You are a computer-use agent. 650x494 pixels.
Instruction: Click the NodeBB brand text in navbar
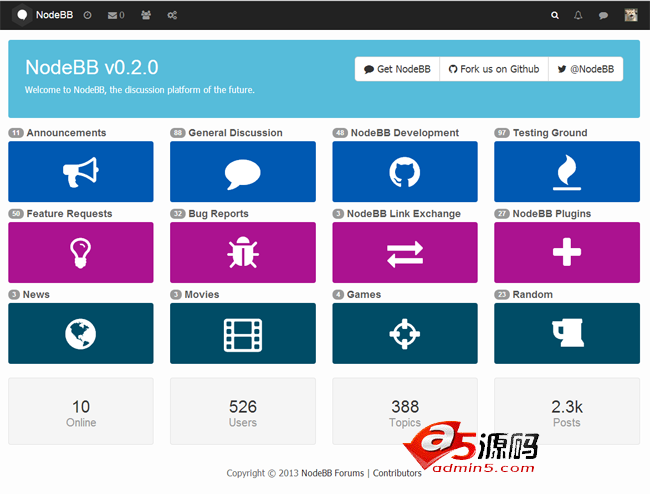click(54, 15)
